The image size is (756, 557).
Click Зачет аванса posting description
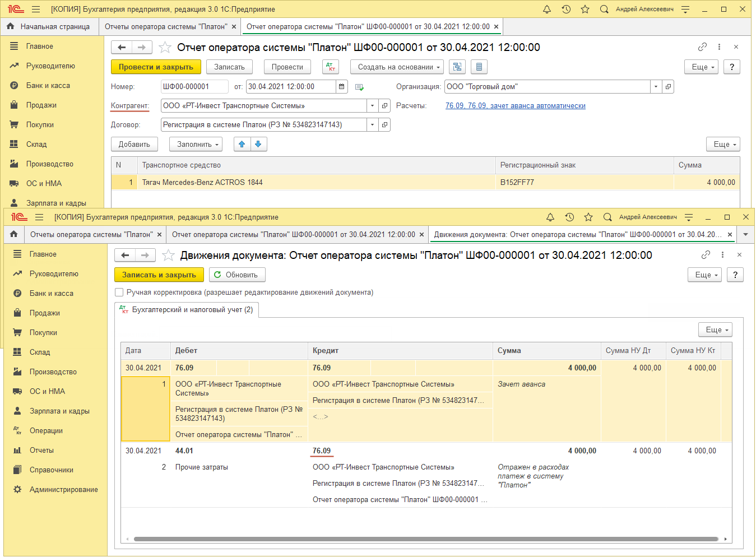[521, 384]
